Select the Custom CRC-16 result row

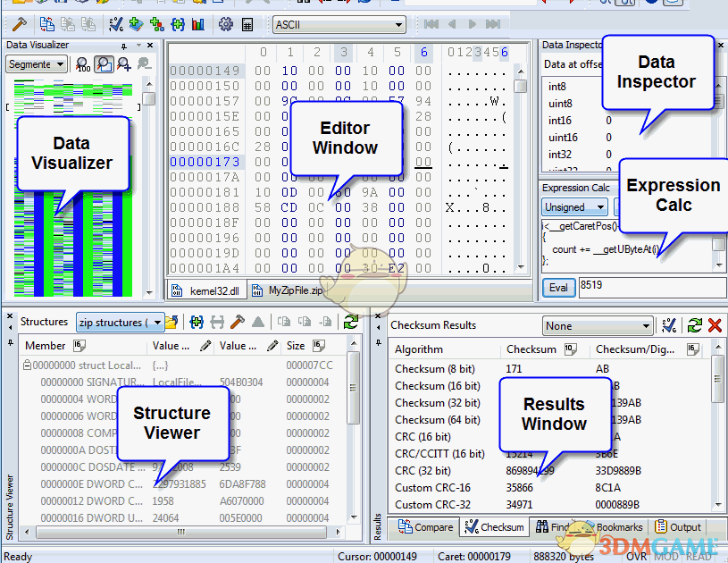tap(549, 488)
